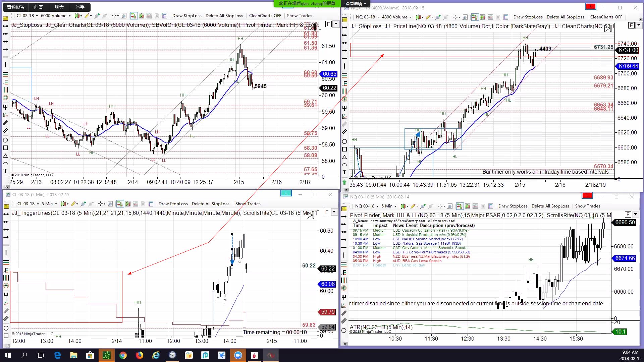Choose triangle drawing tool in CL Volume chart
644x362 pixels.
tap(5, 156)
